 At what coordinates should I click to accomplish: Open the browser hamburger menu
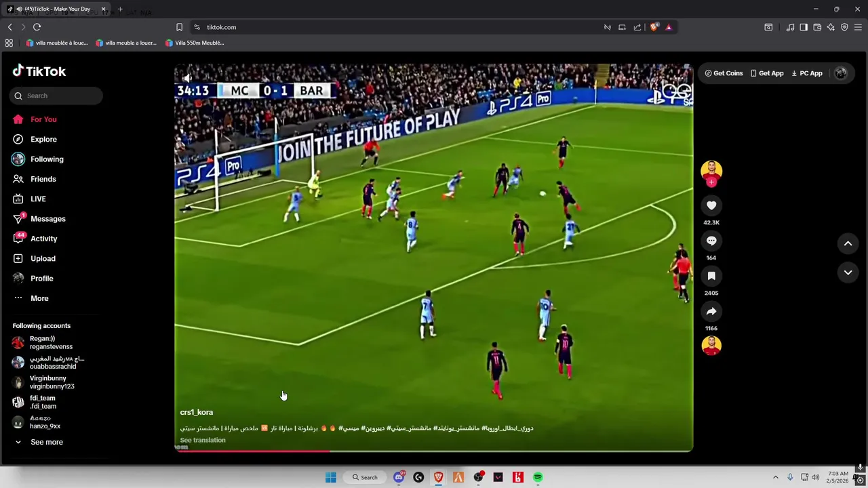coord(858,27)
